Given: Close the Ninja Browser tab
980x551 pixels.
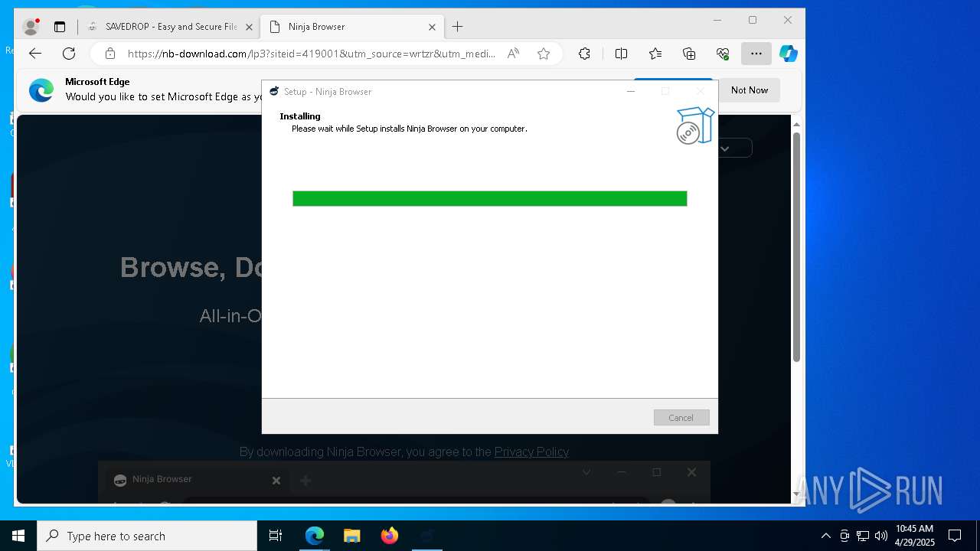Looking at the screenshot, I should coord(432,27).
